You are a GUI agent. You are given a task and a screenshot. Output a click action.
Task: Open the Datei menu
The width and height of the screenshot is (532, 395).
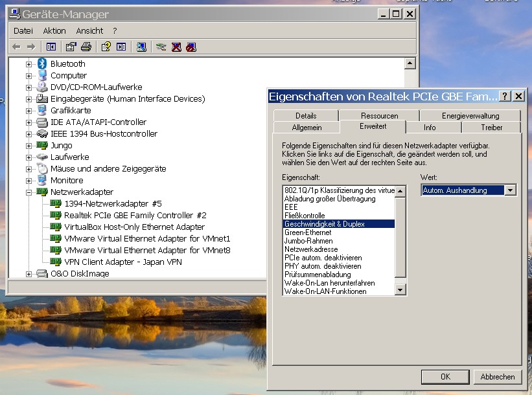click(x=23, y=31)
